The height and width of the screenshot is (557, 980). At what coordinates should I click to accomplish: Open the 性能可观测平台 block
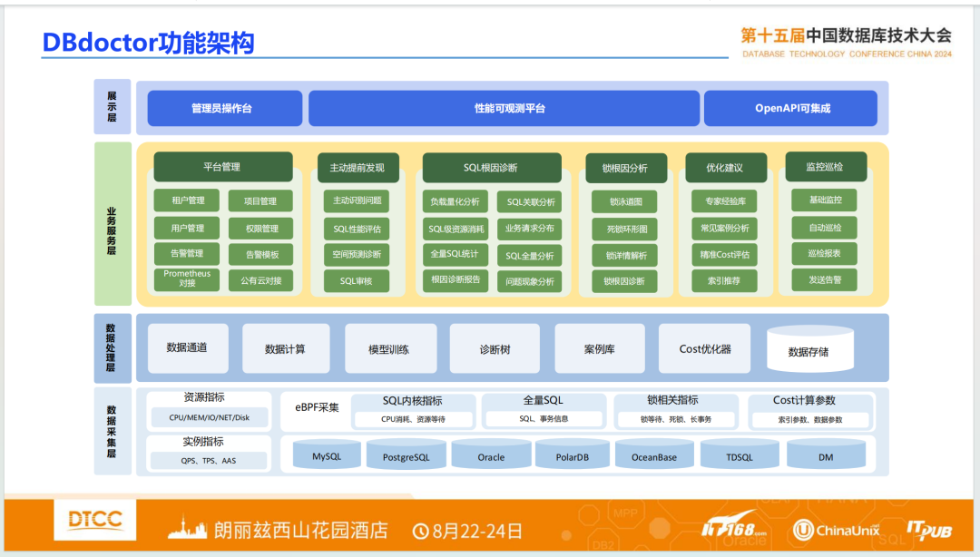(504, 108)
